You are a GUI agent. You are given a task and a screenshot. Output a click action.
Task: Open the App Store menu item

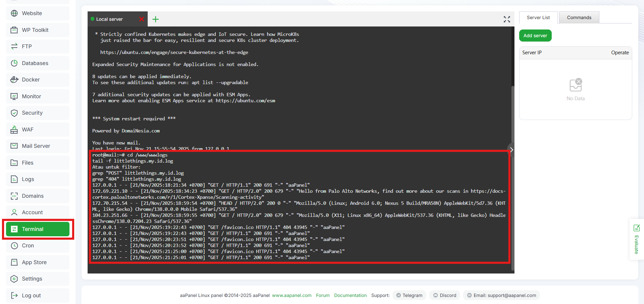click(x=38, y=262)
